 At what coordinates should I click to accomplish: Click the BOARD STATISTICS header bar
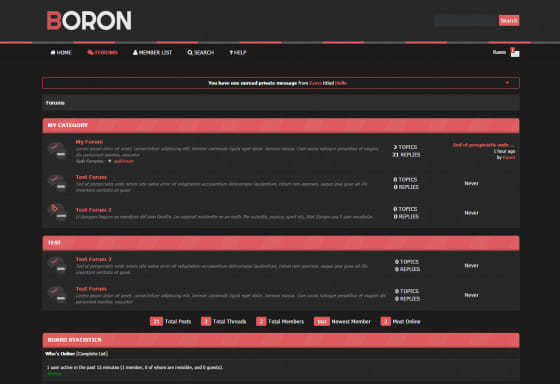pos(281,340)
